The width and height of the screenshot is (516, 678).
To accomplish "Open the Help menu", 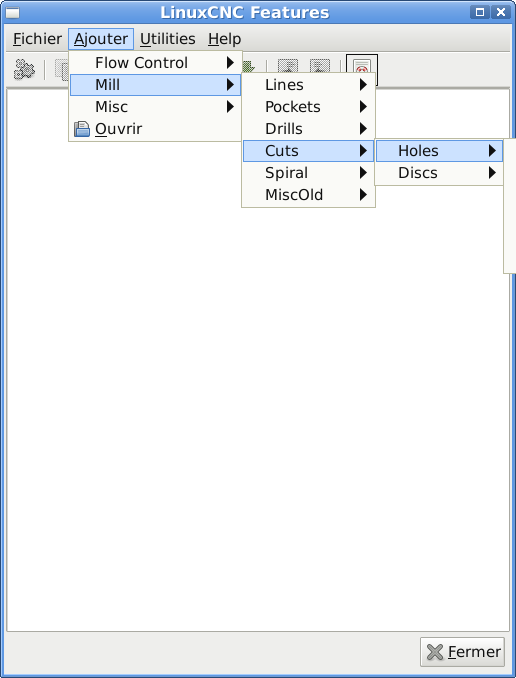I will coord(224,39).
